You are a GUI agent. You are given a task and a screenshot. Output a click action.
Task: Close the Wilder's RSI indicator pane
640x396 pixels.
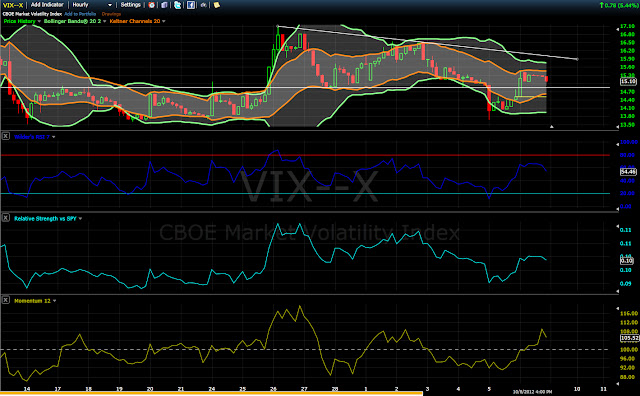tap(6, 136)
